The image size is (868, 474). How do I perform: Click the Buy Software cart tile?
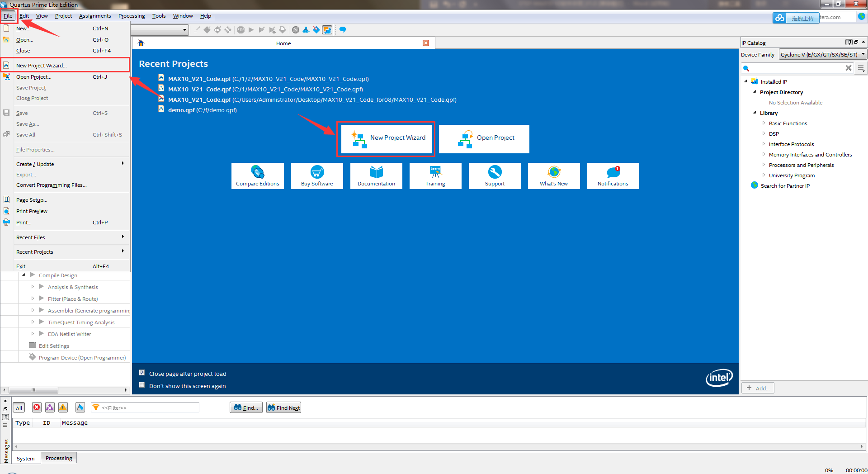317,176
